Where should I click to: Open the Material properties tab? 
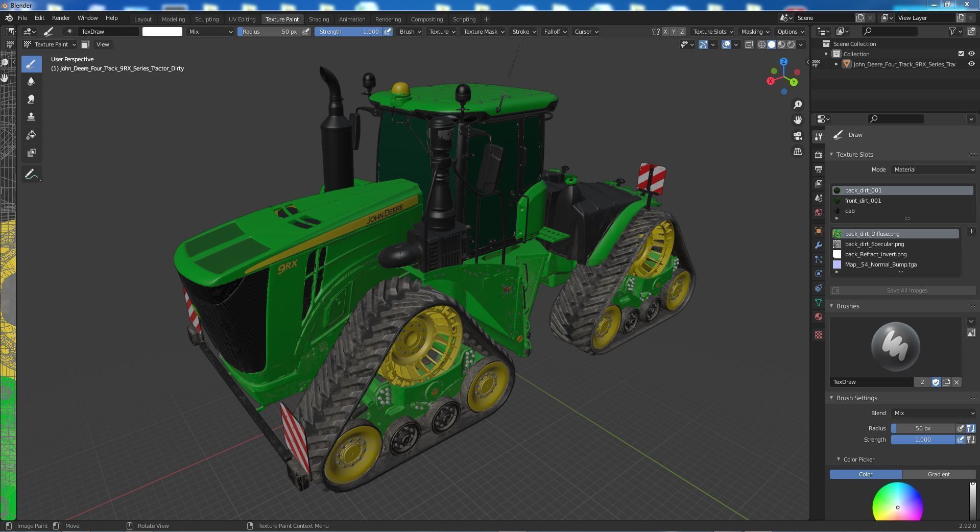coord(819,317)
